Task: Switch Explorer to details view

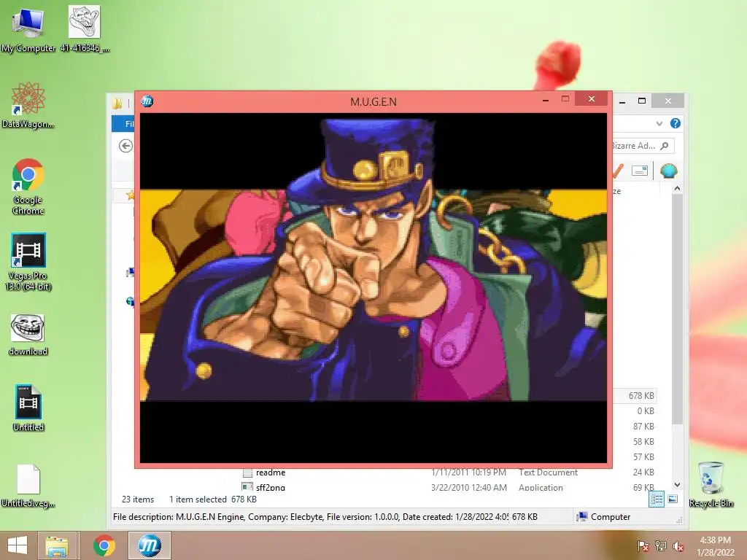Action: [x=657, y=499]
